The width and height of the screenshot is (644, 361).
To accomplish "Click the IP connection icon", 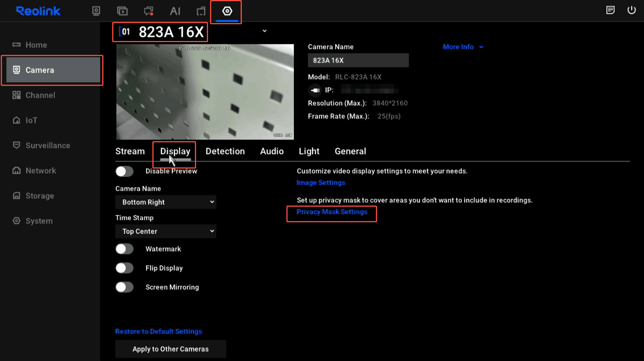I will pyautogui.click(x=315, y=90).
